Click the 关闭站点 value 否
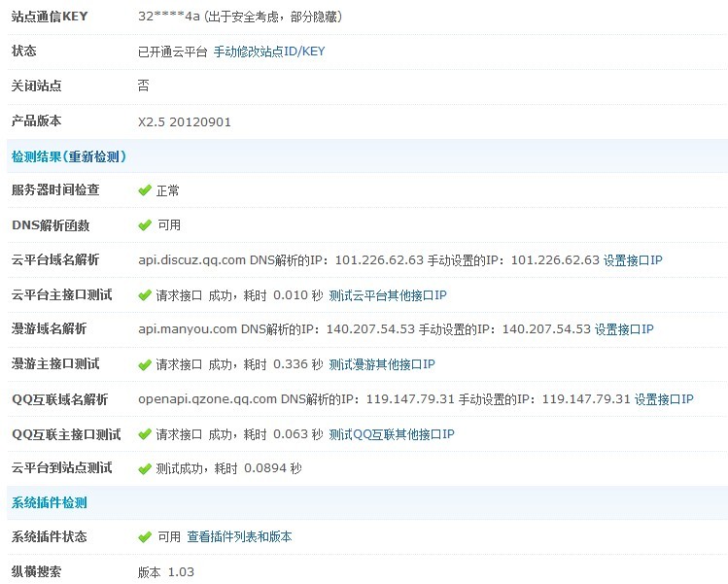728x584 pixels. [x=144, y=86]
